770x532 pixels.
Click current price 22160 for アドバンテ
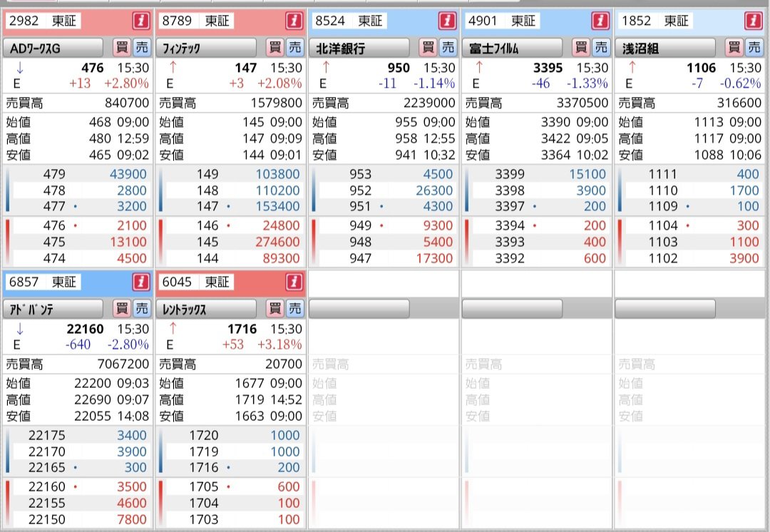(85, 329)
